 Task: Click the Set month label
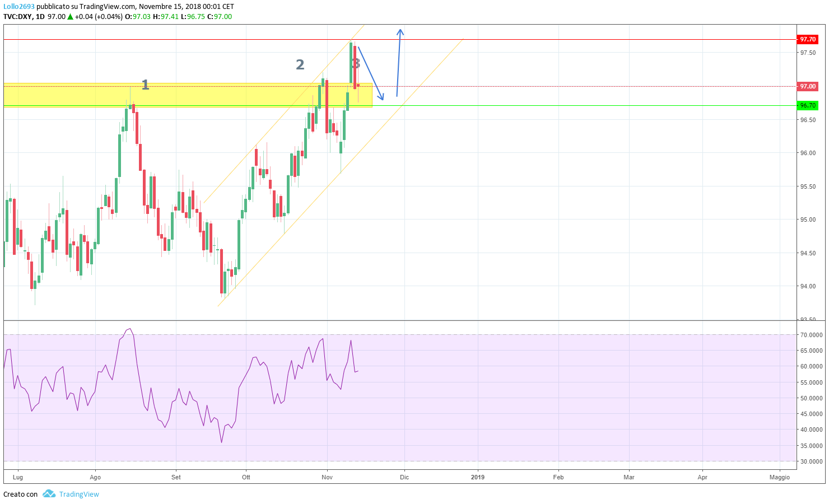tap(176, 477)
